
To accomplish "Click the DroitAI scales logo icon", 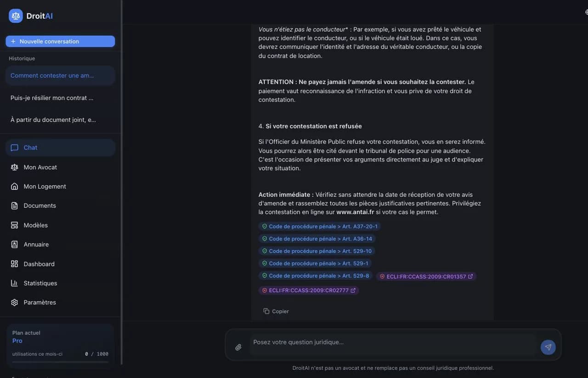I will point(16,16).
